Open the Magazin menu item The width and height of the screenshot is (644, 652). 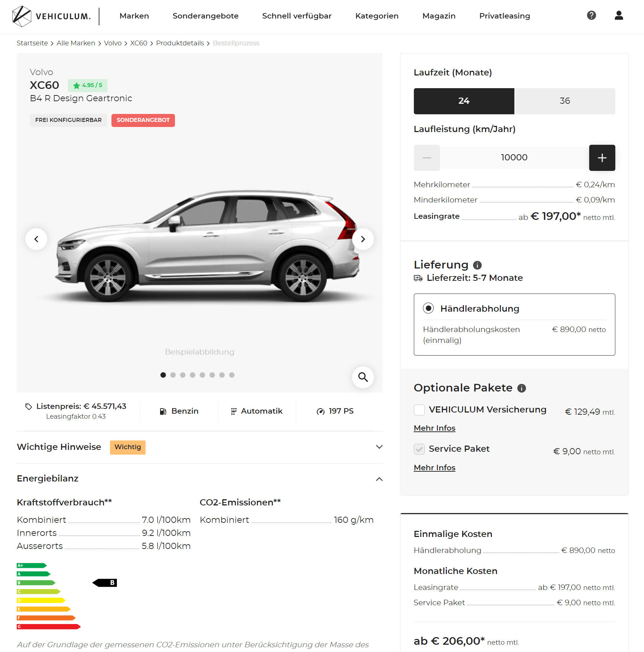439,16
